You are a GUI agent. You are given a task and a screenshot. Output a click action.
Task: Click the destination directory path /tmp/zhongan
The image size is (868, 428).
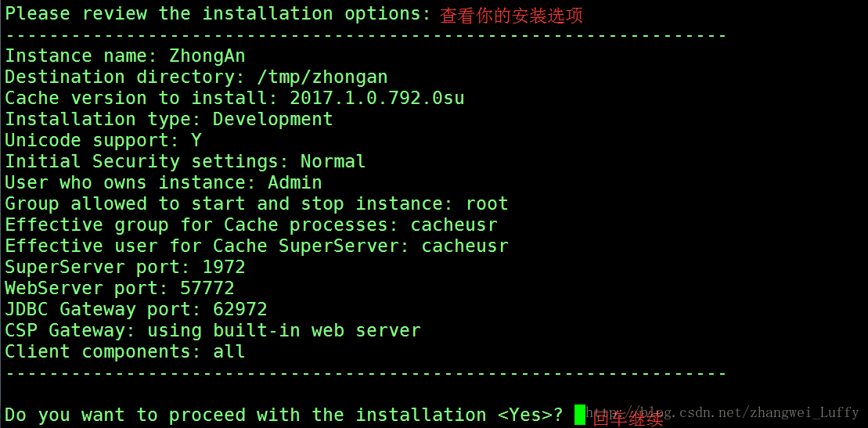tap(322, 77)
